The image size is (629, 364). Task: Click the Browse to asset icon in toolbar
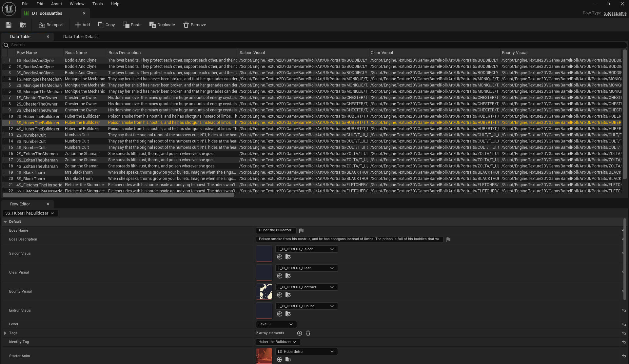(23, 25)
